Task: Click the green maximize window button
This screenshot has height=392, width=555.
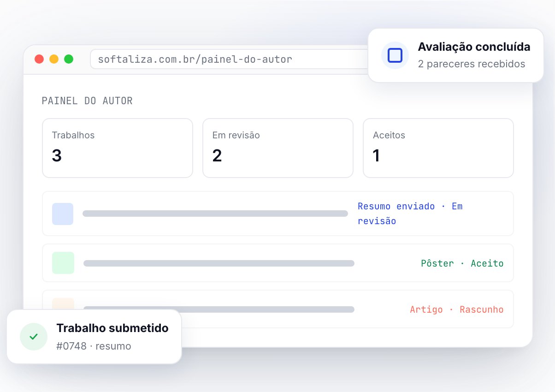Action: pyautogui.click(x=69, y=59)
